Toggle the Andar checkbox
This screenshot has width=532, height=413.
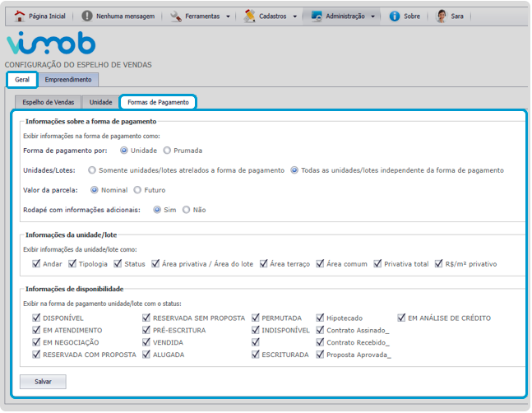point(36,263)
